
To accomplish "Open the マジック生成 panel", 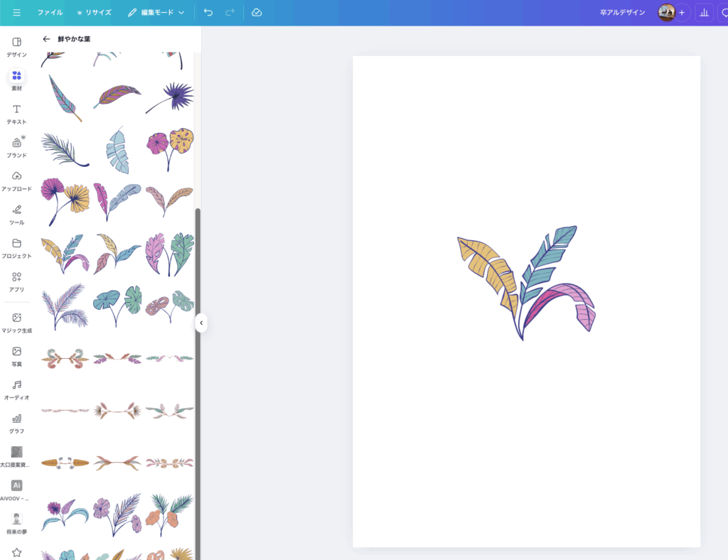I will pos(16,322).
